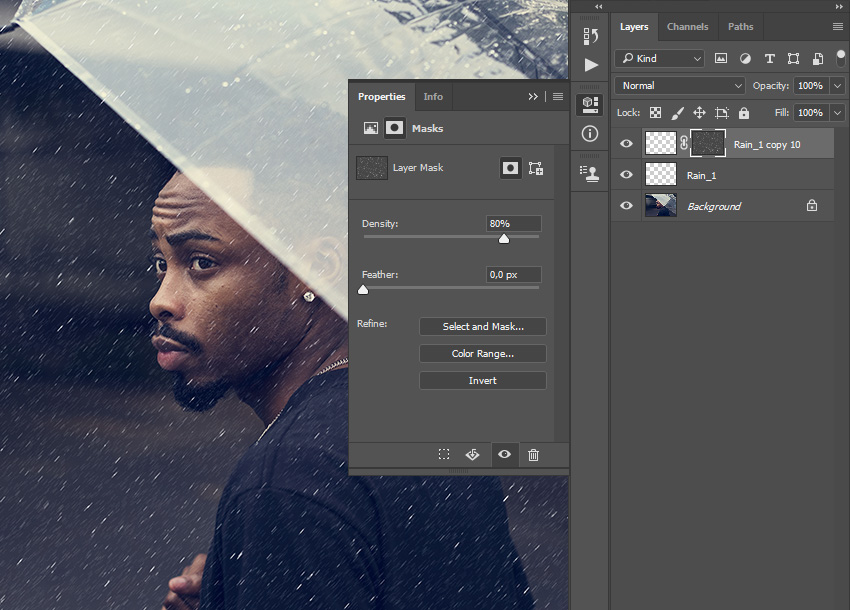Viewport: 850px width, 610px height.
Task: Select the layer mask icon beside Masks
Action: click(x=394, y=128)
